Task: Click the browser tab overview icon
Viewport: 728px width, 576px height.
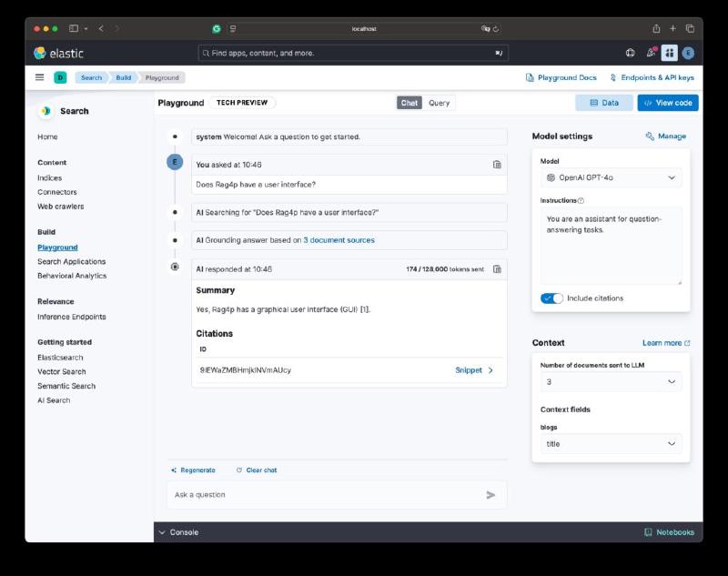Action: [x=690, y=28]
